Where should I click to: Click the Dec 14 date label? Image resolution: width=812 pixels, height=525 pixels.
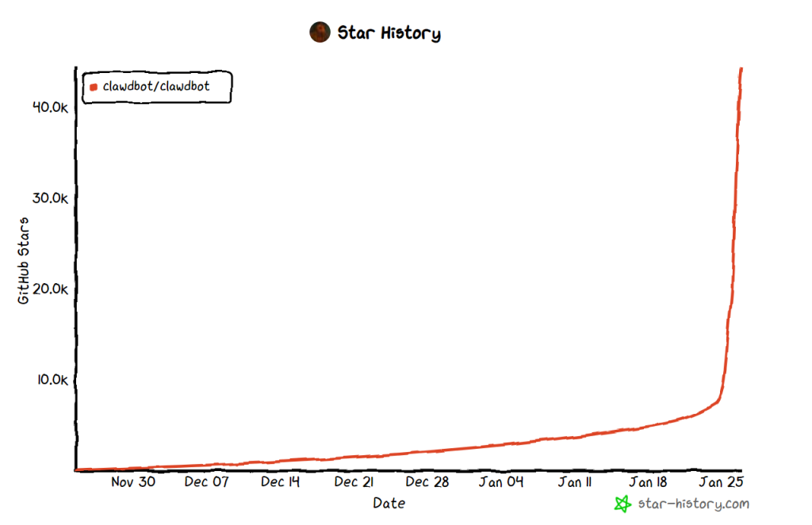(x=280, y=482)
